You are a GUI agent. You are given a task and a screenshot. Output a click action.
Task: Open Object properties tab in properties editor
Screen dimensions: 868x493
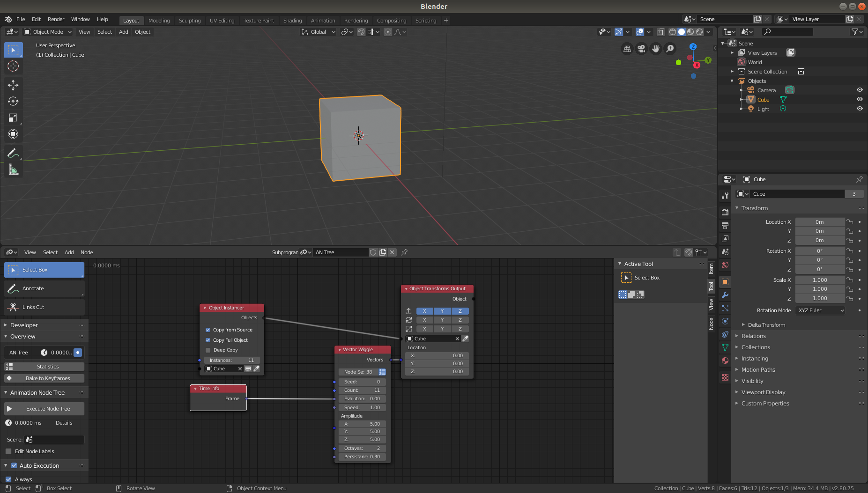coord(725,282)
